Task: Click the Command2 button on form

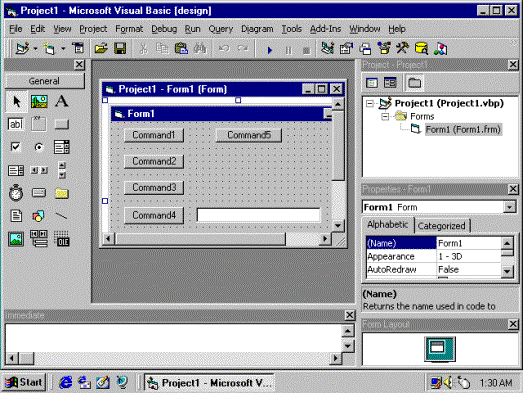Action: tap(154, 161)
